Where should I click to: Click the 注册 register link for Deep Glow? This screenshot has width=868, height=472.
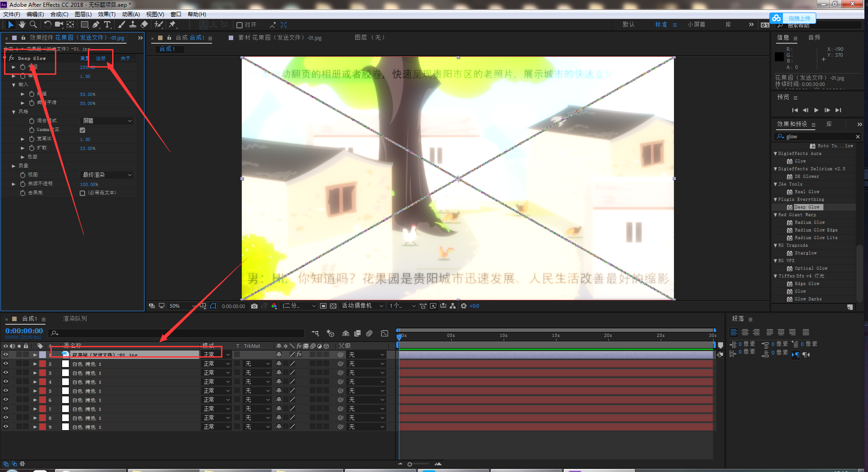point(100,58)
